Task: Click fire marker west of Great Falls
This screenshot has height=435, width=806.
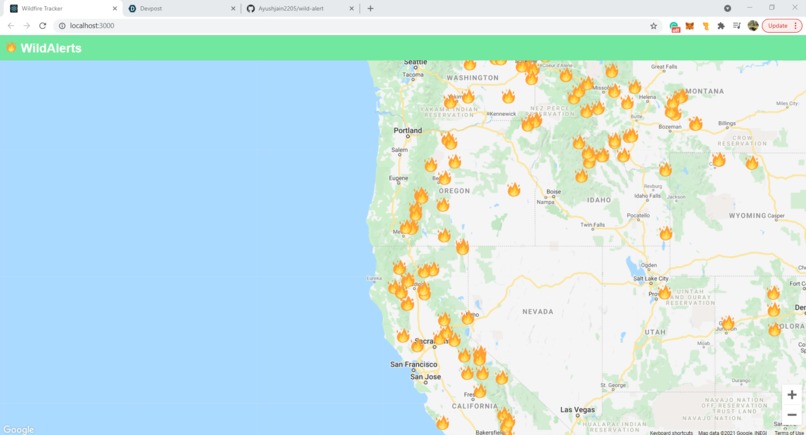Action: pos(611,70)
